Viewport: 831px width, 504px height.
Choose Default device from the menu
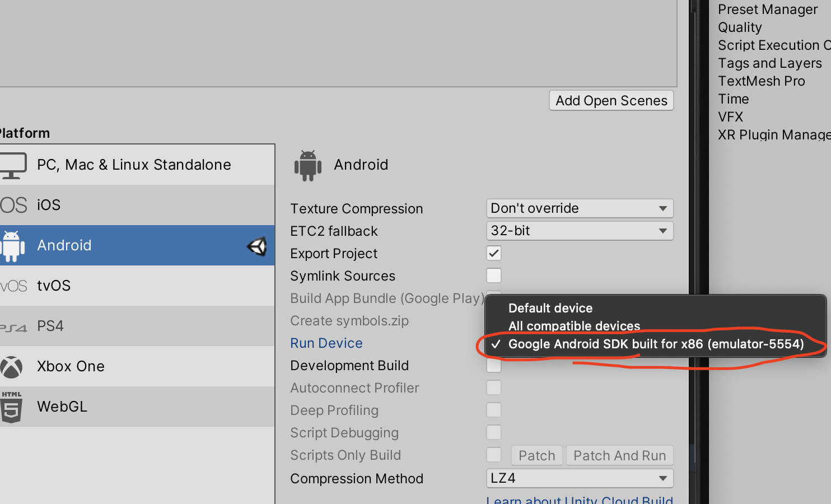click(655, 308)
